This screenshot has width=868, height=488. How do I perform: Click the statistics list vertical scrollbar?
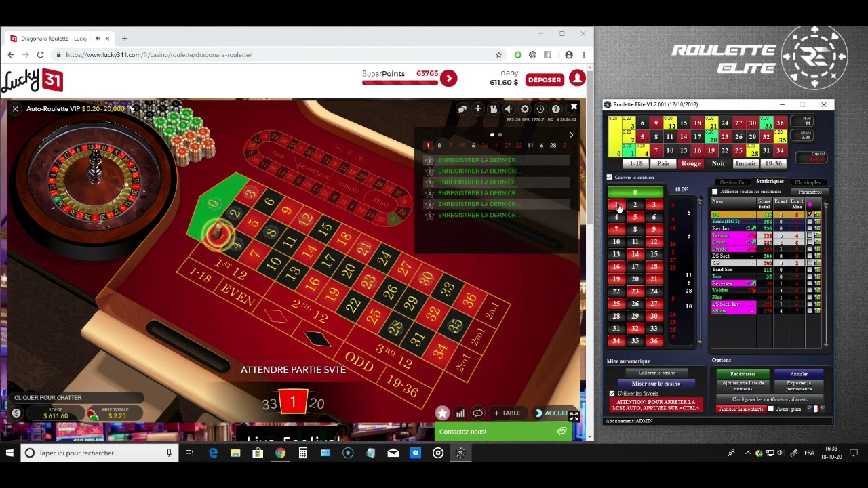(x=826, y=273)
